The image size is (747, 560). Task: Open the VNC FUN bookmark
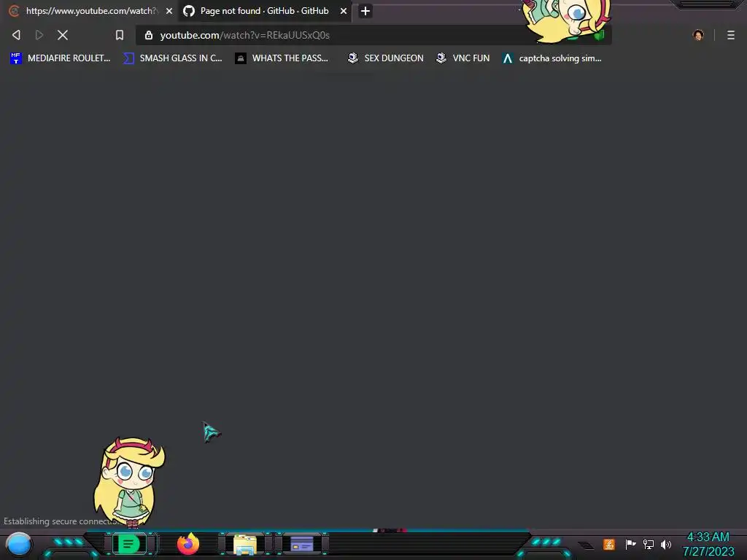[x=463, y=58]
